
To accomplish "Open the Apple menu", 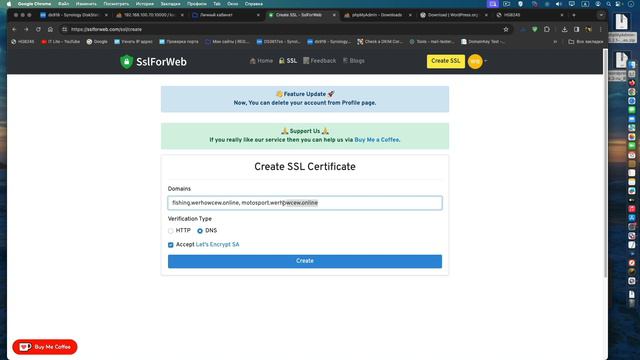I will click(9, 4).
